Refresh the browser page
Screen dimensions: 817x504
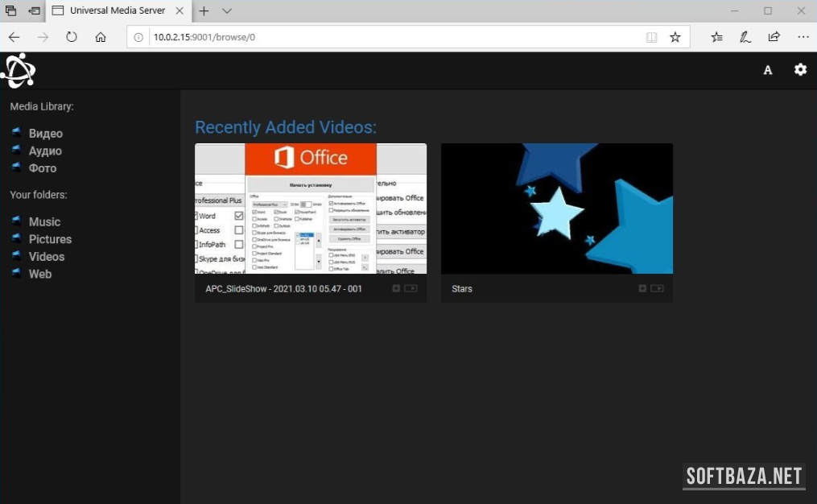[x=72, y=37]
